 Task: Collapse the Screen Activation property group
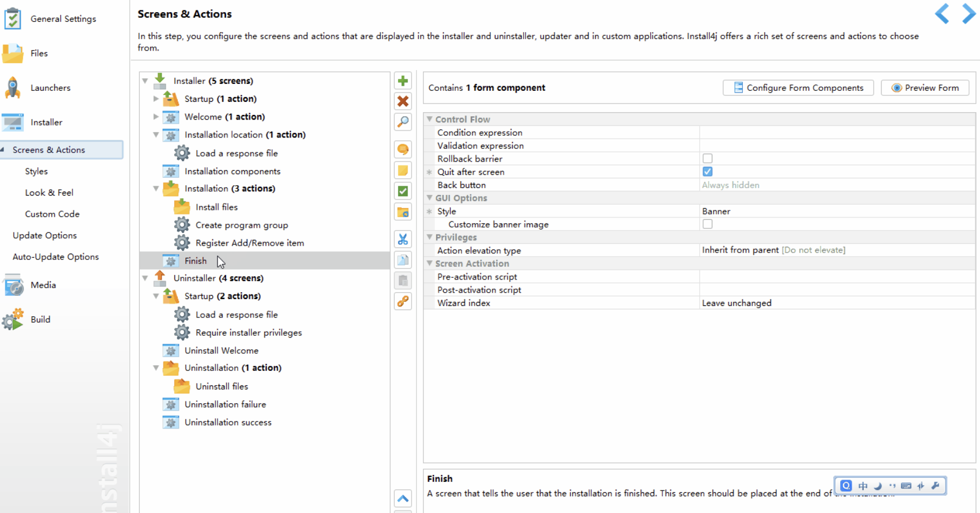(429, 263)
